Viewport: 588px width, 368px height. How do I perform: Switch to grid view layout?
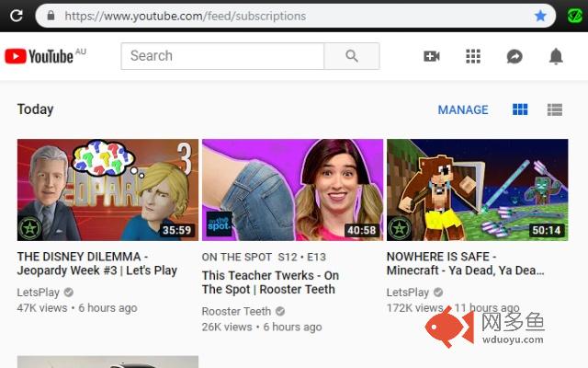pyautogui.click(x=520, y=109)
